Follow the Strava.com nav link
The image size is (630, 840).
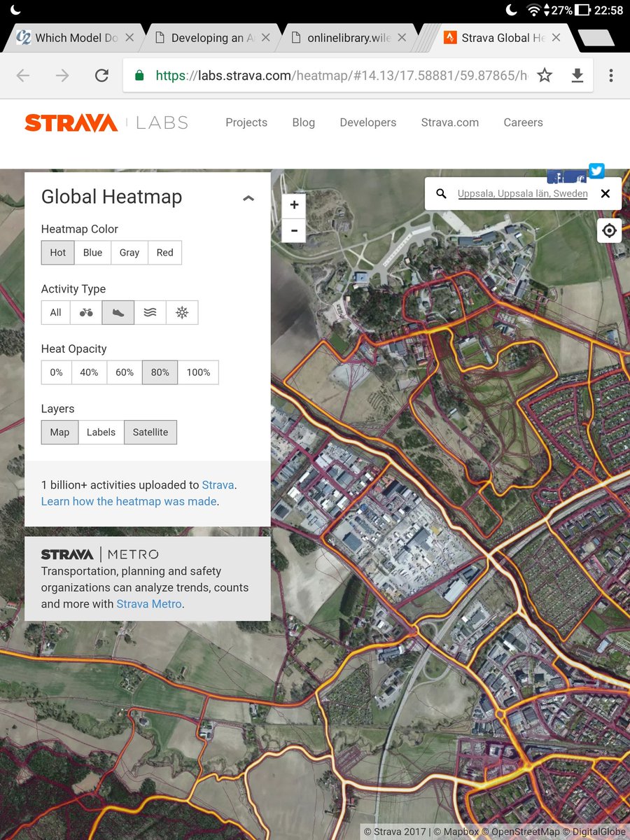click(450, 122)
